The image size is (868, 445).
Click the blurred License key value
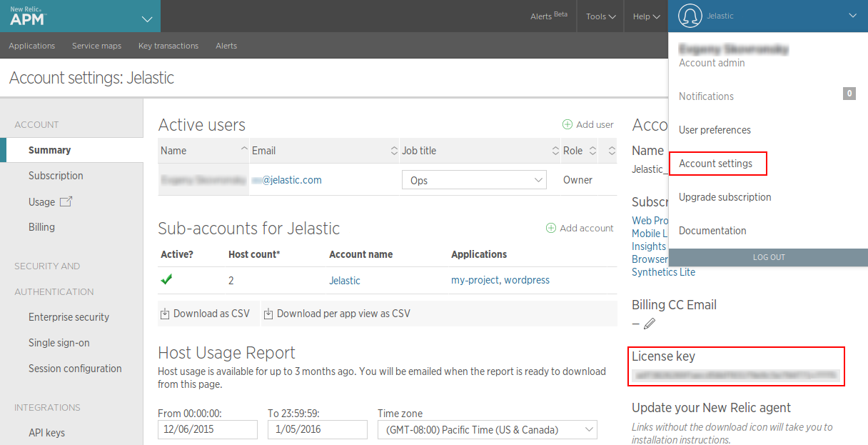(x=735, y=375)
